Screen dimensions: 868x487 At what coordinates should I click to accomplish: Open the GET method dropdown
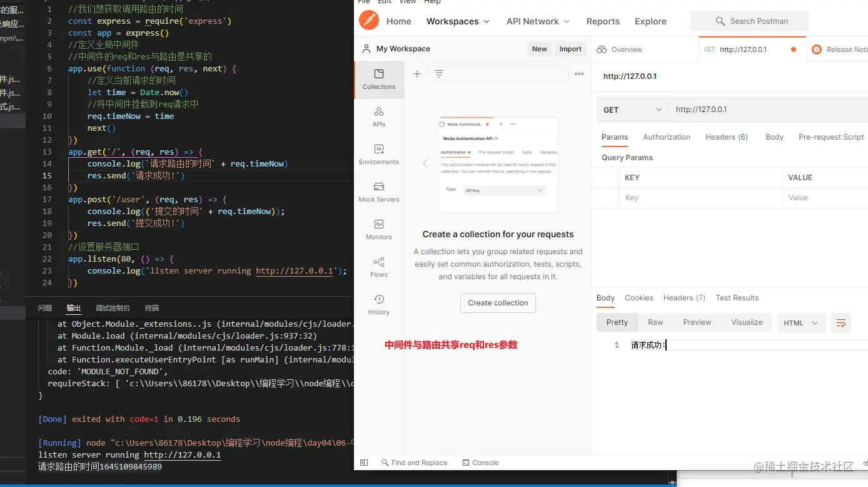tap(632, 110)
